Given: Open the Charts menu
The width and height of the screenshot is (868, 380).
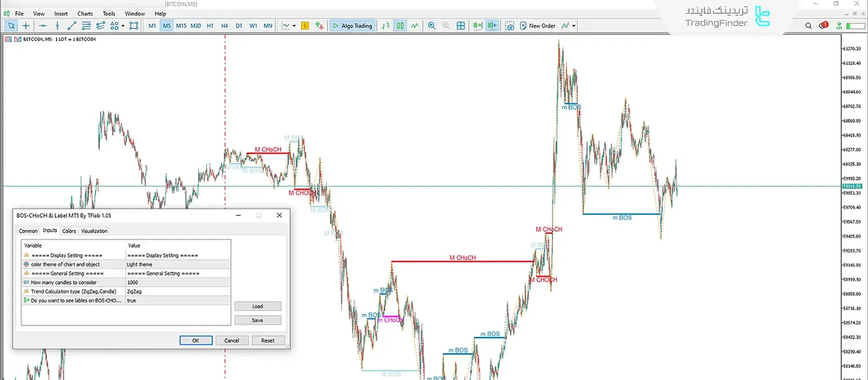Looking at the screenshot, I should point(85,14).
